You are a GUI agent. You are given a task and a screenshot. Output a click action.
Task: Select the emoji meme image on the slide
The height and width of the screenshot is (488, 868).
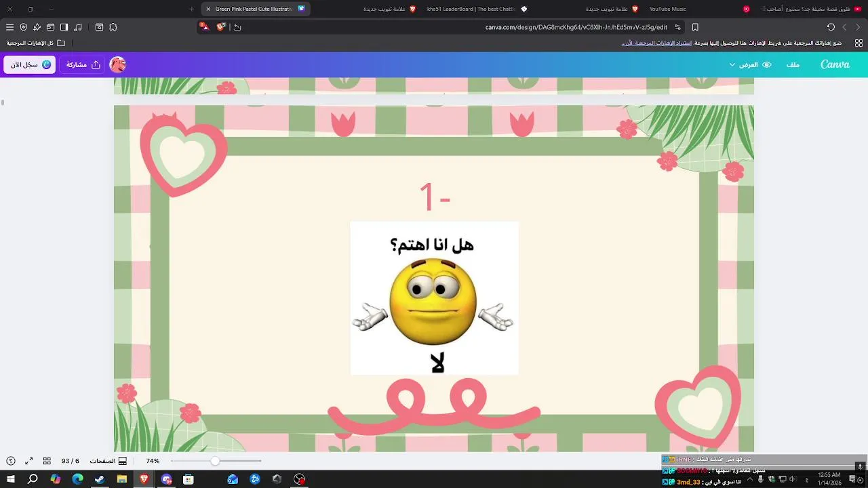pos(434,298)
